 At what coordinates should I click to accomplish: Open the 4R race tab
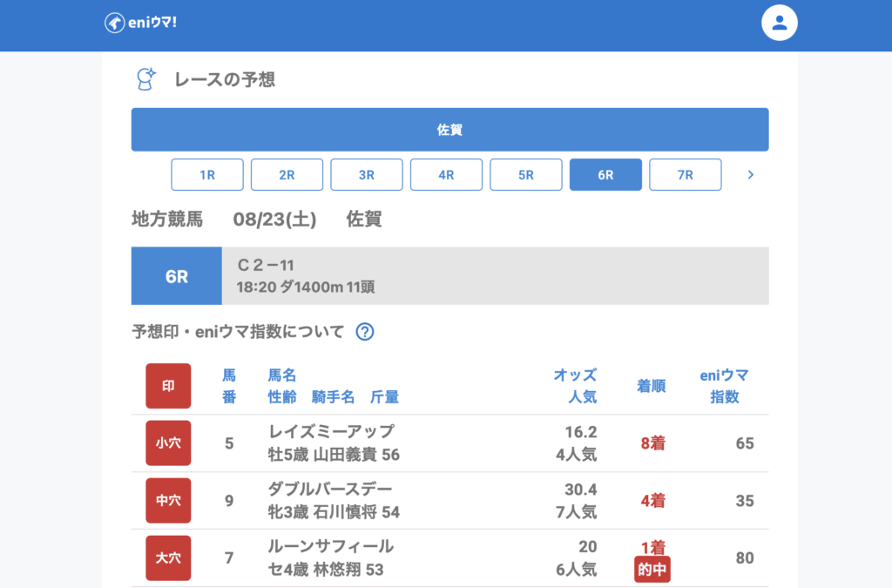coord(446,175)
